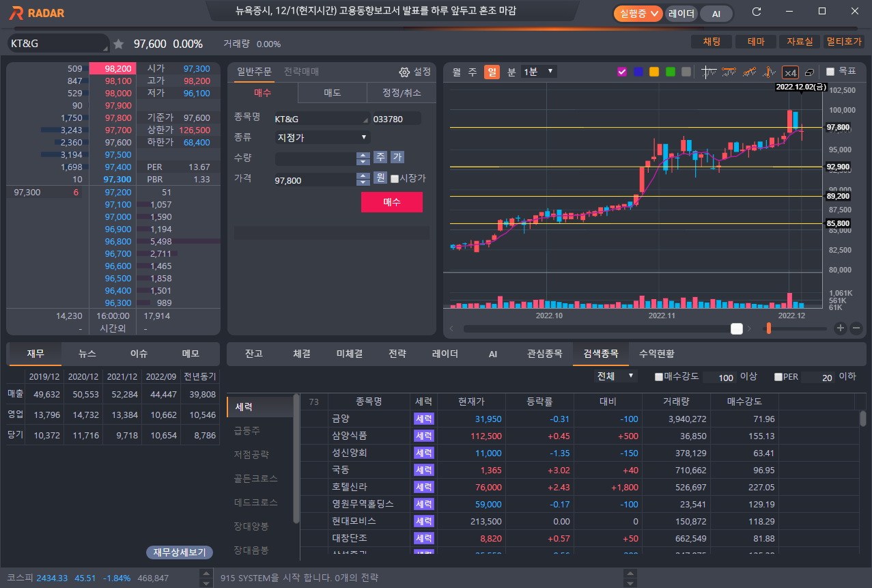872x588 pixels.
Task: Select the horizontal line drawing tool
Action: click(730, 72)
